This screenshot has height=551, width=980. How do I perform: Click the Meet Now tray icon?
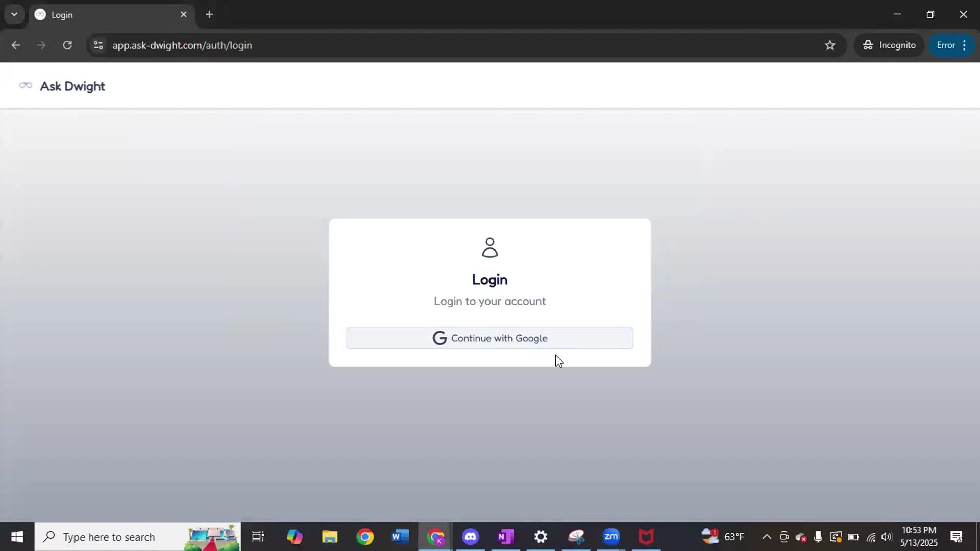click(784, 537)
